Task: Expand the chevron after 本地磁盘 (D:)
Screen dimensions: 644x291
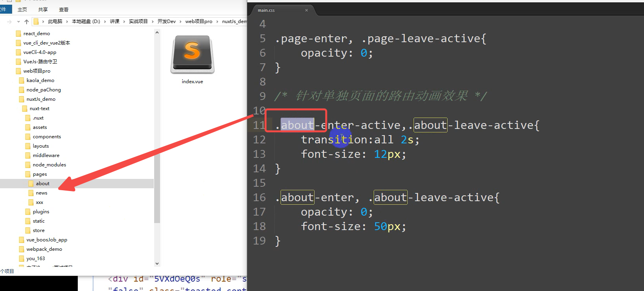Action: (105, 21)
